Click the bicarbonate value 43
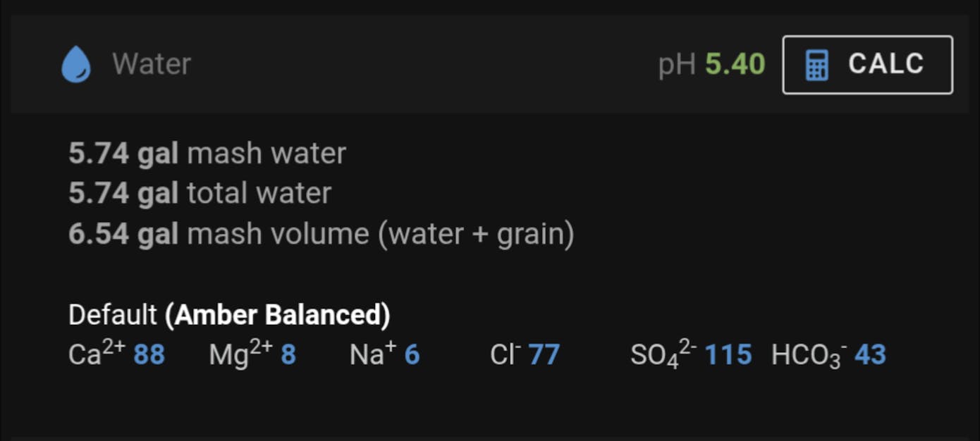Viewport: 980px width, 441px height. [870, 355]
